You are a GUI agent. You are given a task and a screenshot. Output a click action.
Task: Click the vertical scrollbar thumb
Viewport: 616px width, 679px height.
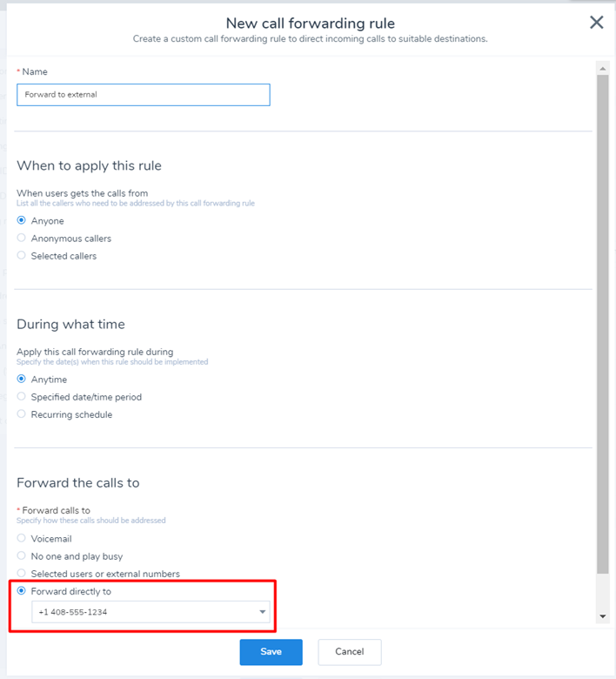coord(603,324)
